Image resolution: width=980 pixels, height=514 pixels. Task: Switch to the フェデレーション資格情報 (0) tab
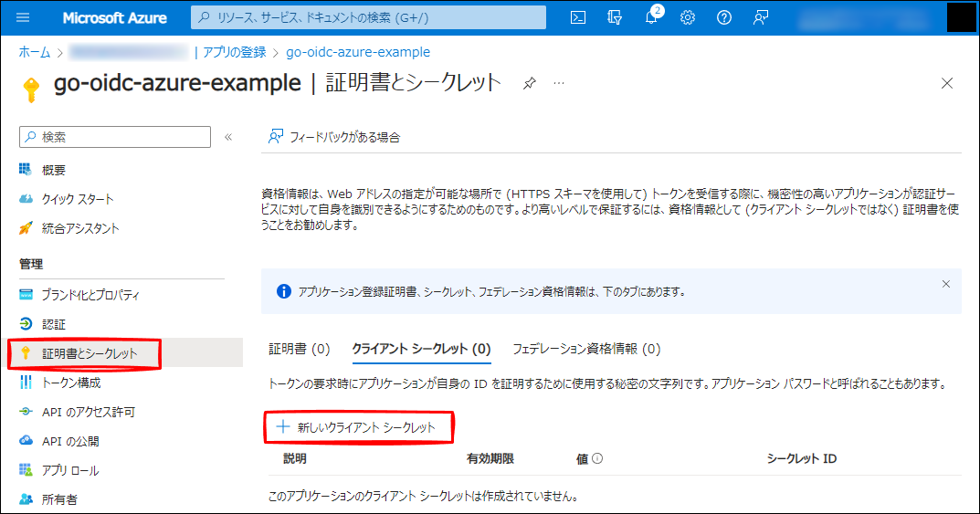585,349
